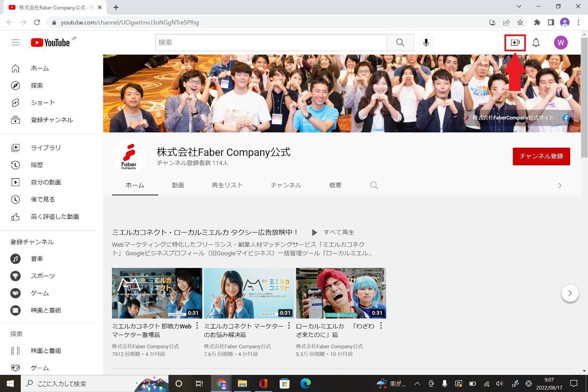Open the create video icon
The width and height of the screenshot is (588, 392).
pos(515,43)
